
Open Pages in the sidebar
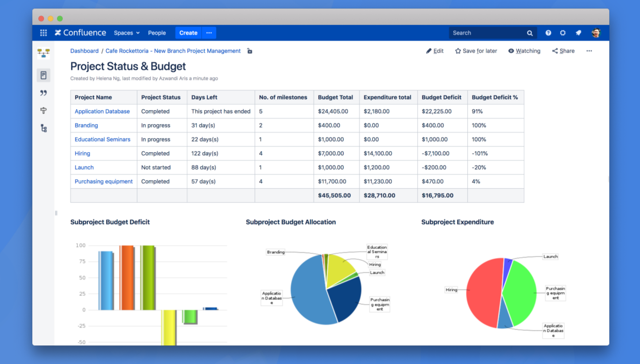point(43,75)
